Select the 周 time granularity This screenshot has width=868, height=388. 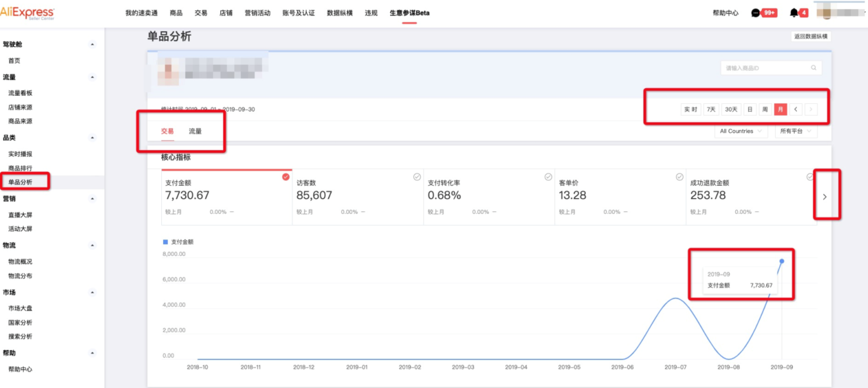tap(765, 110)
